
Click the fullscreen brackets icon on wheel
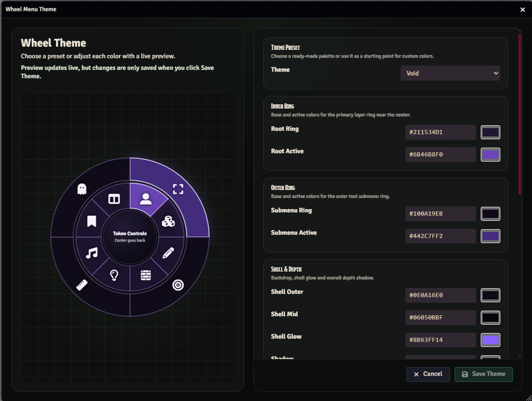point(178,189)
